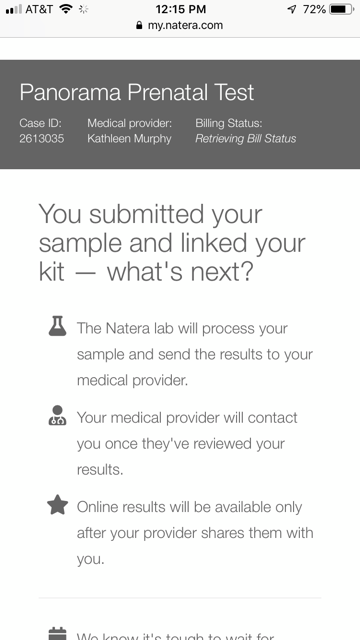Select the Case ID number 2613035
This screenshot has width=360, height=640.
click(x=42, y=139)
